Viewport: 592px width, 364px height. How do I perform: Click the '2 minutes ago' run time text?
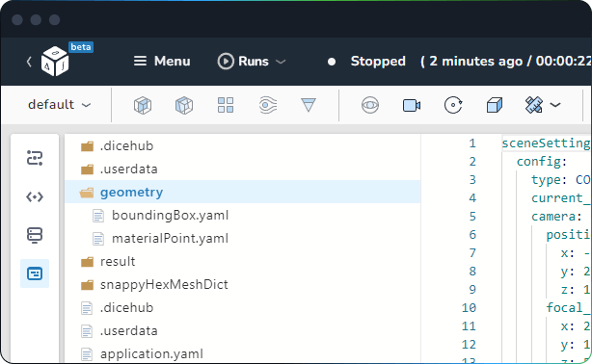[x=475, y=61]
